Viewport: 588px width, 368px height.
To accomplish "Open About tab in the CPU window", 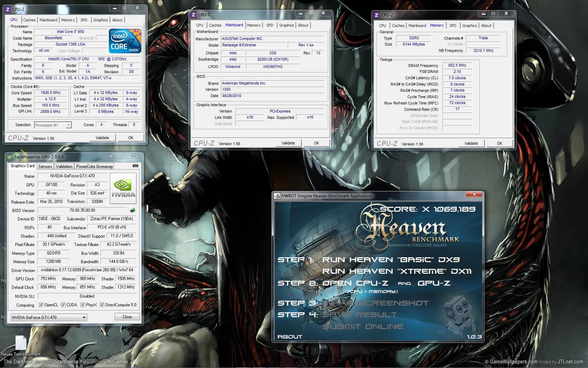I will (117, 20).
